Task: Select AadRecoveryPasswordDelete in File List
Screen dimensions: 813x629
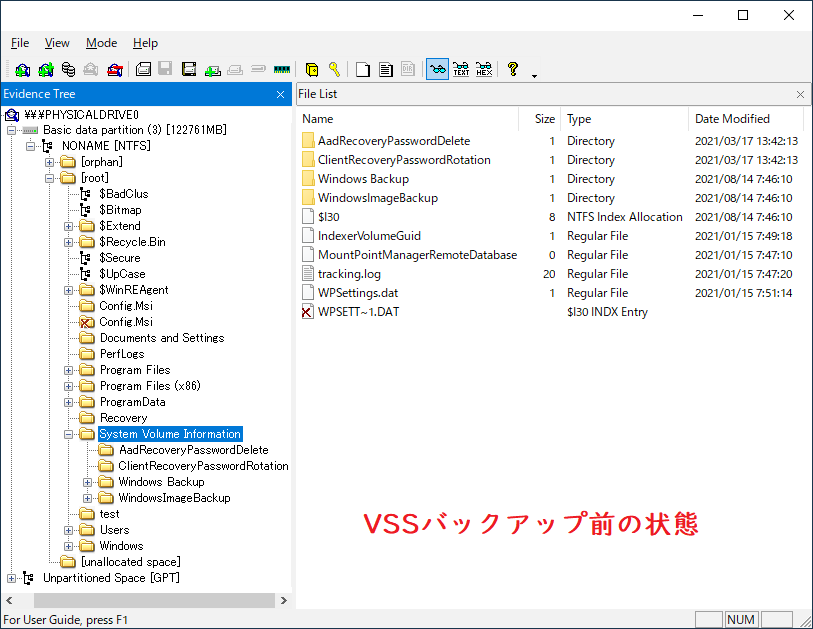Action: point(394,141)
